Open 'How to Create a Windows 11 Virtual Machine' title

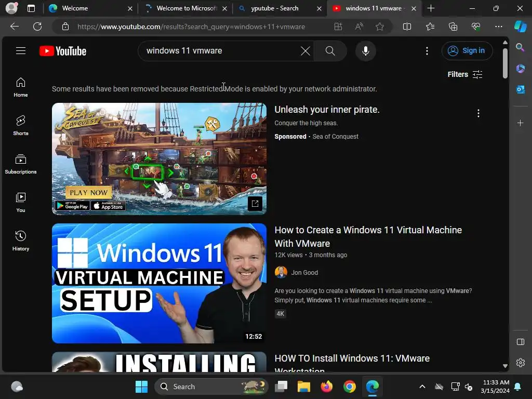(x=368, y=236)
